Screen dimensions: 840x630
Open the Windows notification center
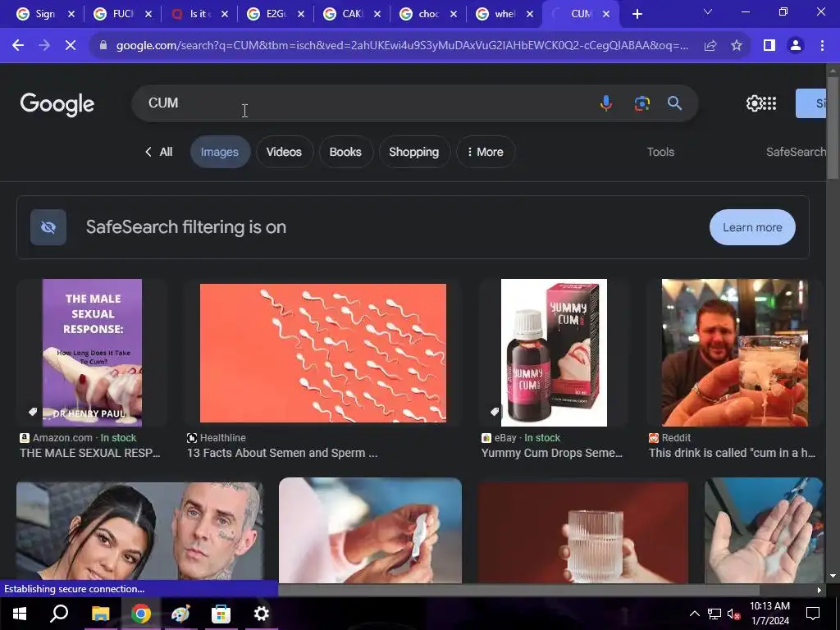coord(813,614)
